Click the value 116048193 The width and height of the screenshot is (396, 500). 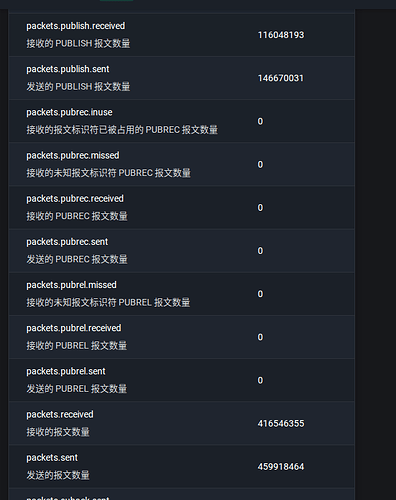(x=281, y=35)
